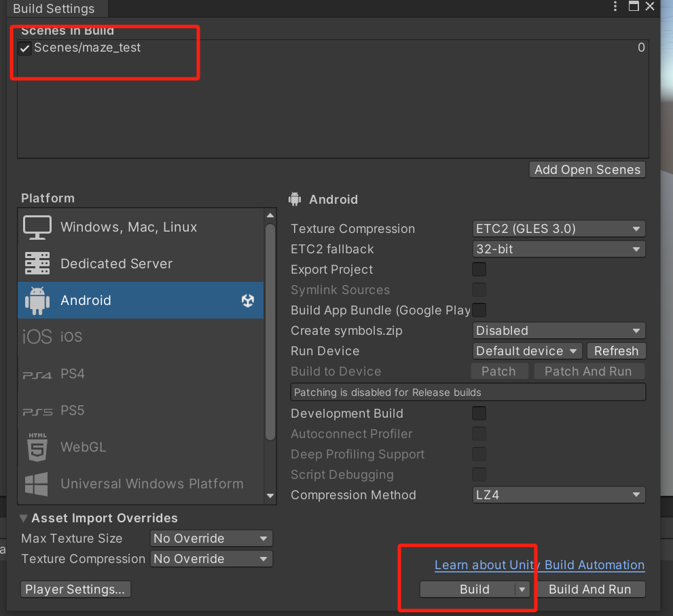The height and width of the screenshot is (616, 673).
Task: Select the WebGL platform
Action: click(141, 448)
